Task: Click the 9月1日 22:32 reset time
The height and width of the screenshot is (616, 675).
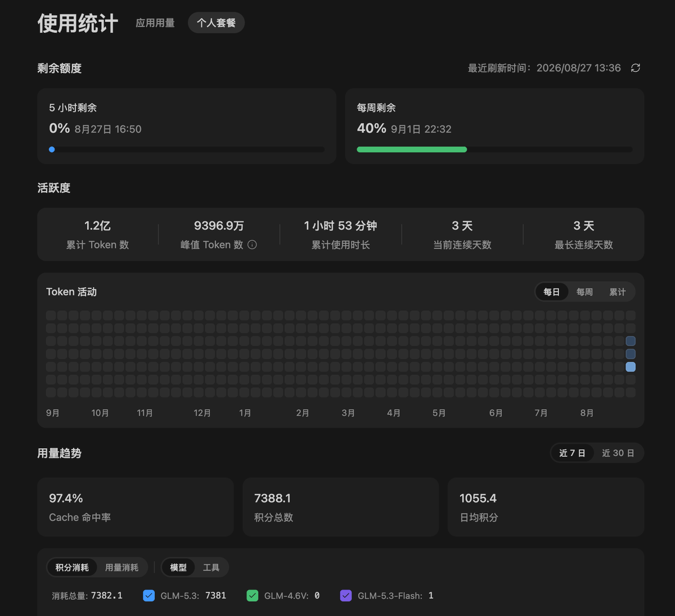Action: (421, 129)
